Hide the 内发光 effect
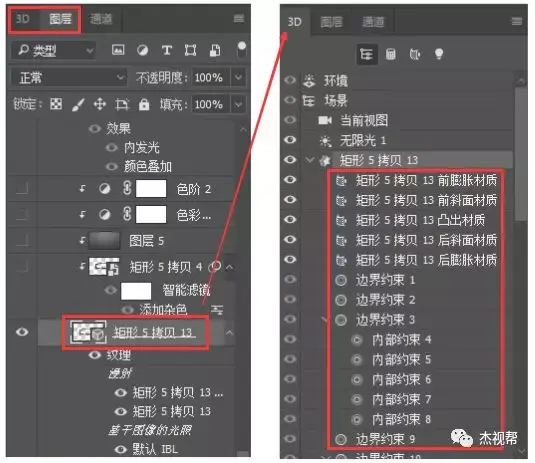Viewport: 535px width, 463px height. (x=111, y=148)
